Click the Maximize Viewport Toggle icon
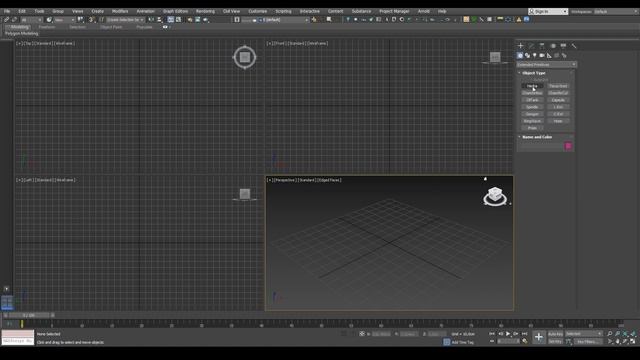The height and width of the screenshot is (360, 640). 633,341
